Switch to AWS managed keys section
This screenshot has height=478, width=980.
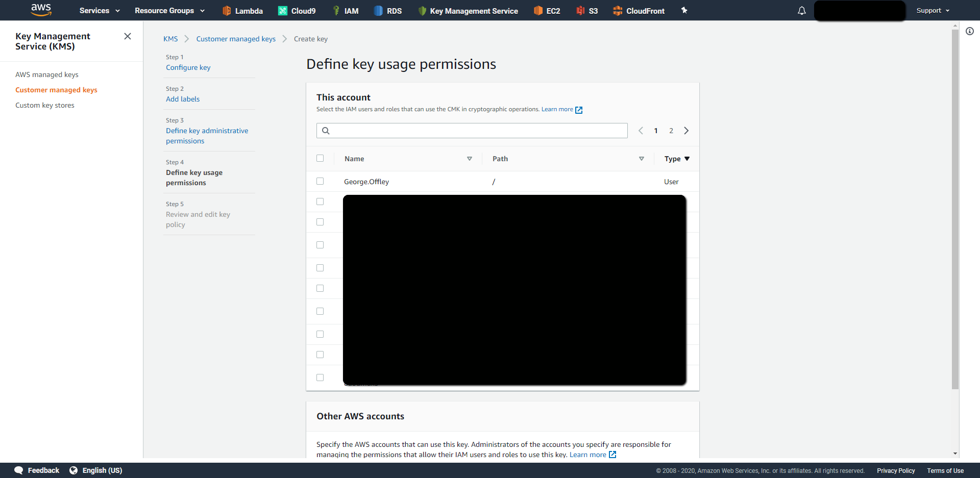click(46, 74)
